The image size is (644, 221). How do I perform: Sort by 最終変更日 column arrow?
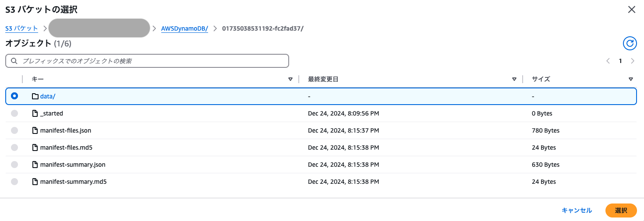514,79
